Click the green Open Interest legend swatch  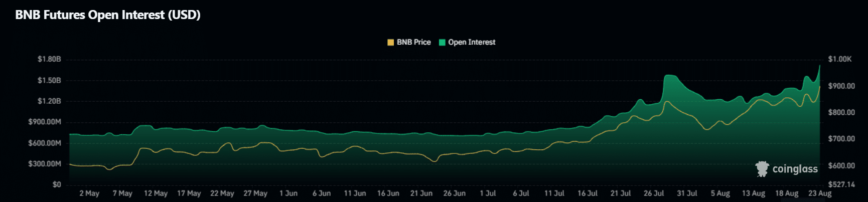[x=442, y=43]
